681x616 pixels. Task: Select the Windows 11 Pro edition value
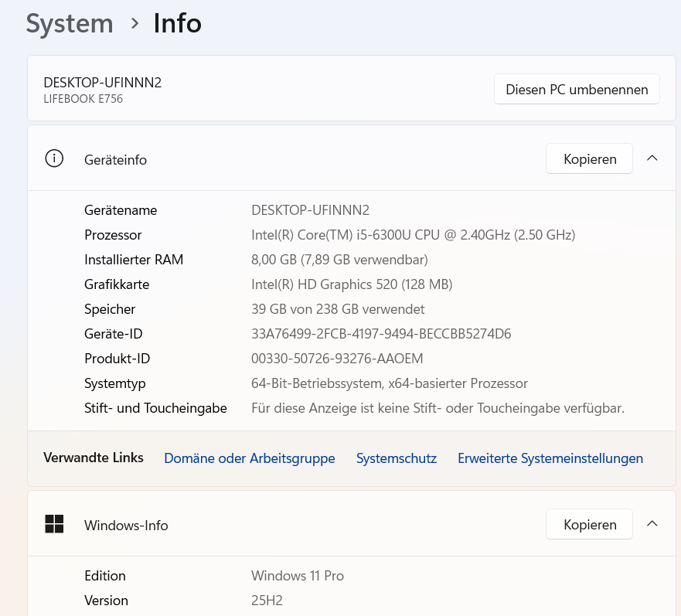(298, 576)
